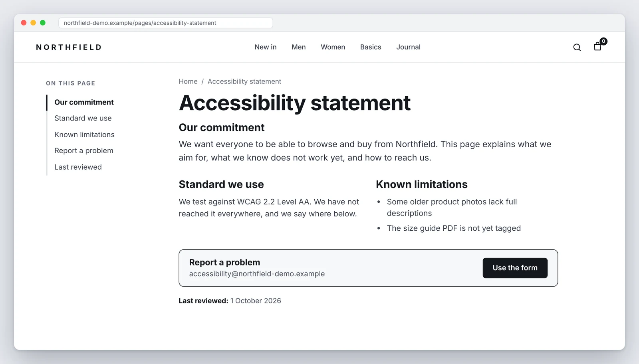Image resolution: width=639 pixels, height=364 pixels.
Task: Click the ON THIS PAGE label
Action: pyautogui.click(x=70, y=83)
